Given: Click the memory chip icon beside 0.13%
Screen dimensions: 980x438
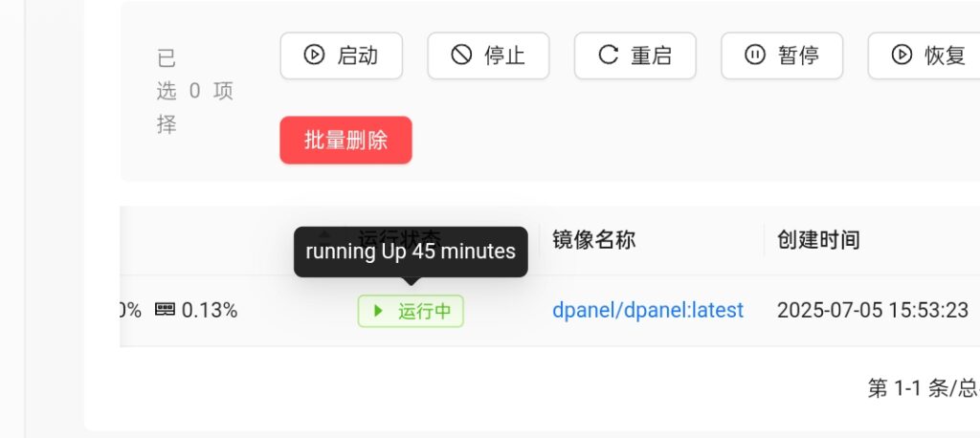Looking at the screenshot, I should click(165, 309).
